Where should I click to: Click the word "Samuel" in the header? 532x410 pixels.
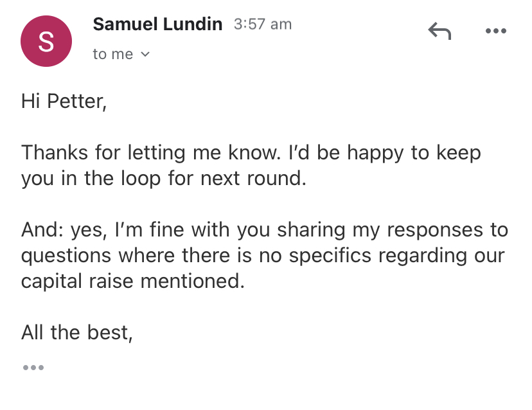click(x=125, y=24)
